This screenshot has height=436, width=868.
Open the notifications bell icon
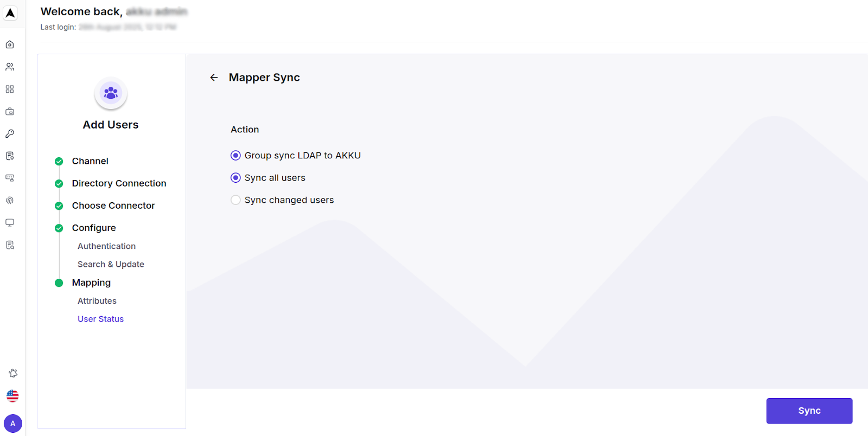tap(13, 373)
